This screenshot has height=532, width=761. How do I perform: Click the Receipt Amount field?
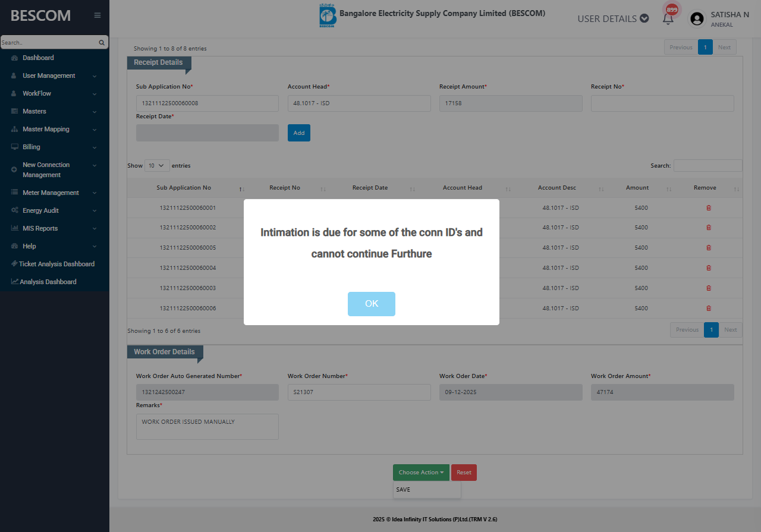pyautogui.click(x=511, y=103)
